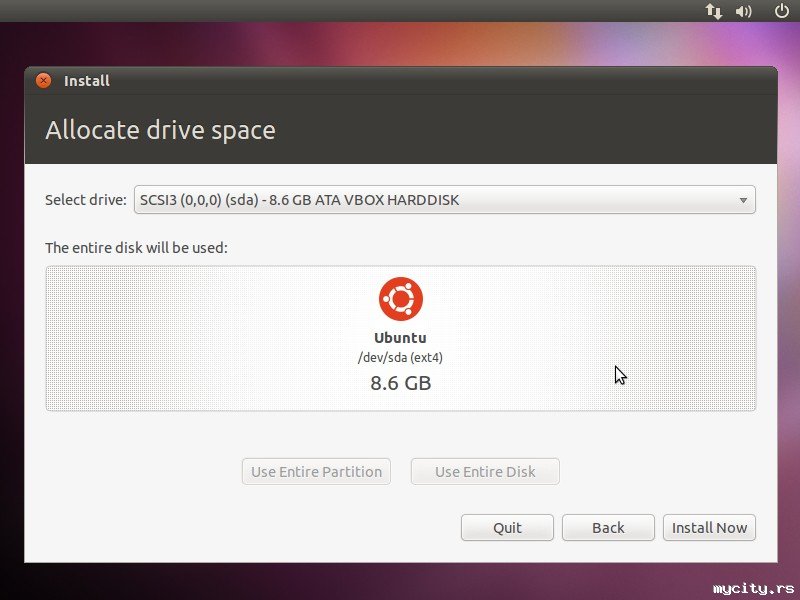
Task: Click the Use Entire Partition button
Action: [x=316, y=471]
